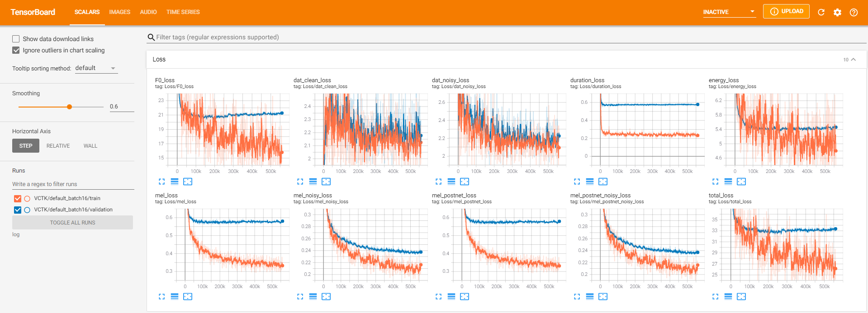Switch to the TIME SERIES tab
Viewport: 868px width, 313px height.
pos(183,12)
